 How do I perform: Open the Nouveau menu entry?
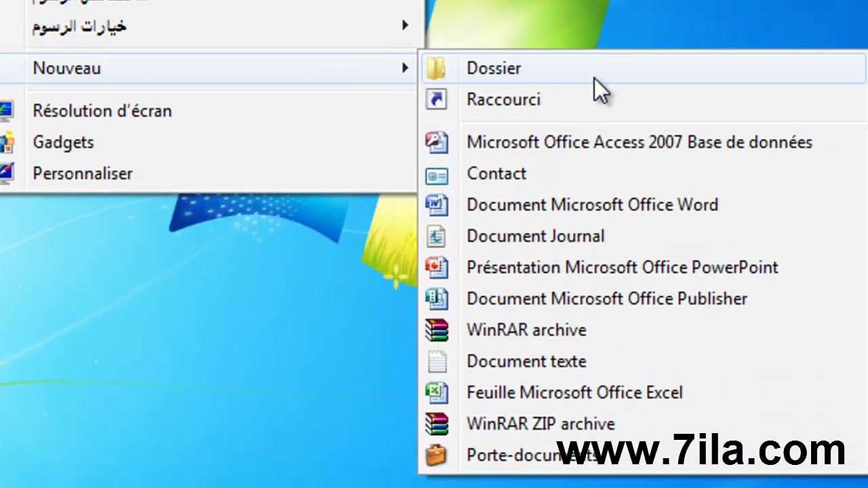tap(208, 68)
